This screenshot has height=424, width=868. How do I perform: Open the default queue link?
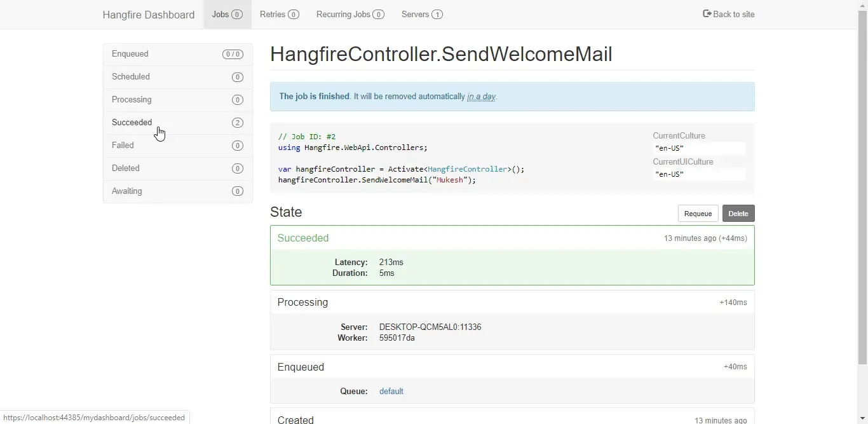click(x=391, y=391)
